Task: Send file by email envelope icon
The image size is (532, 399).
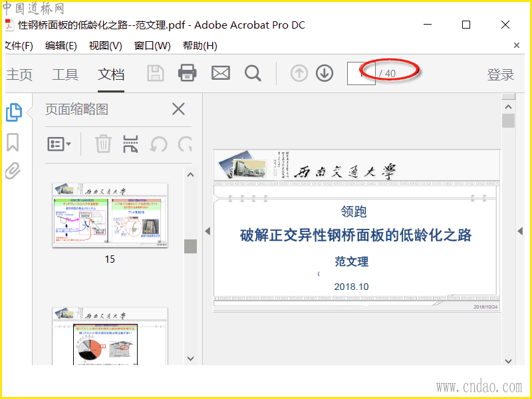Action: pos(221,73)
